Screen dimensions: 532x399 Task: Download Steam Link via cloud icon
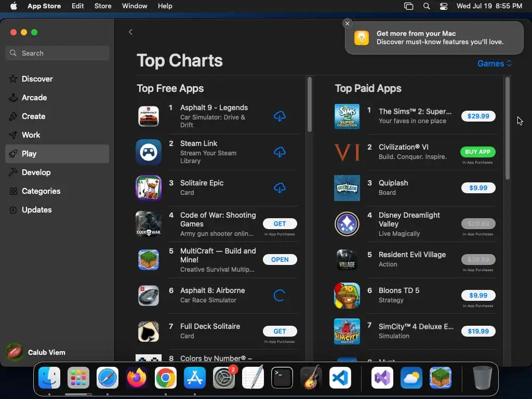click(280, 152)
